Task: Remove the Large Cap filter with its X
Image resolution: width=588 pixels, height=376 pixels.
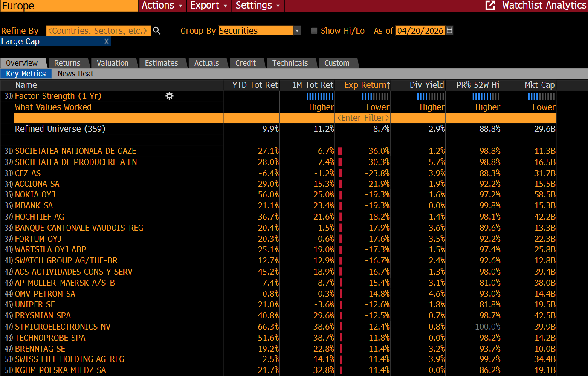Action: [107, 41]
